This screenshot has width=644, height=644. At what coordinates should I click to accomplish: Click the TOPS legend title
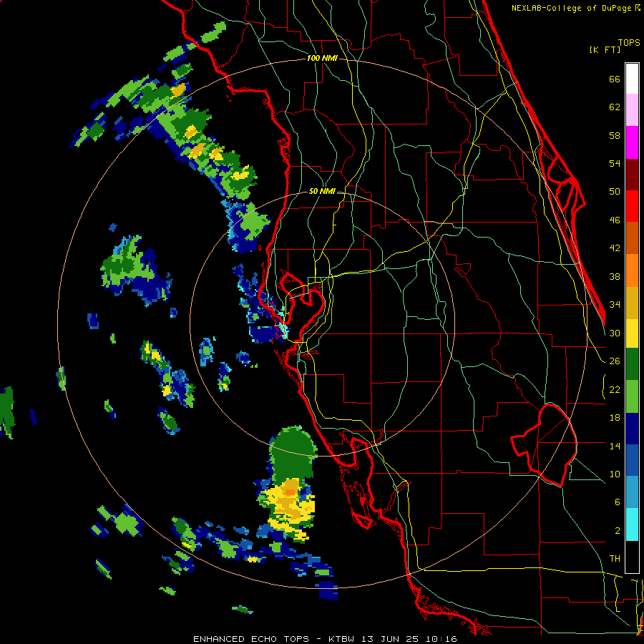point(629,42)
